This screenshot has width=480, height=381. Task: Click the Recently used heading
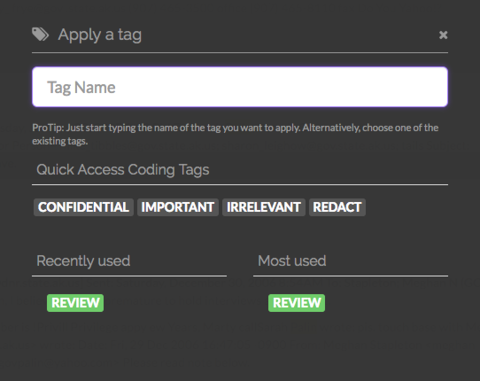point(83,261)
